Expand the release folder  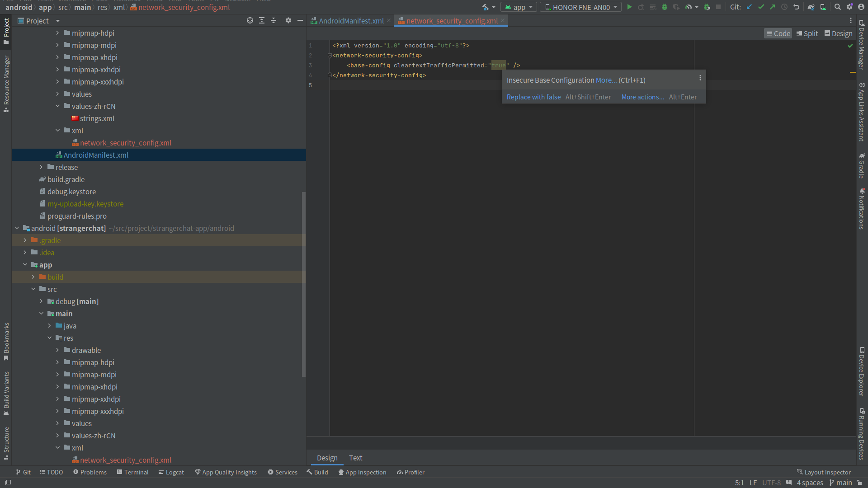coord(41,167)
